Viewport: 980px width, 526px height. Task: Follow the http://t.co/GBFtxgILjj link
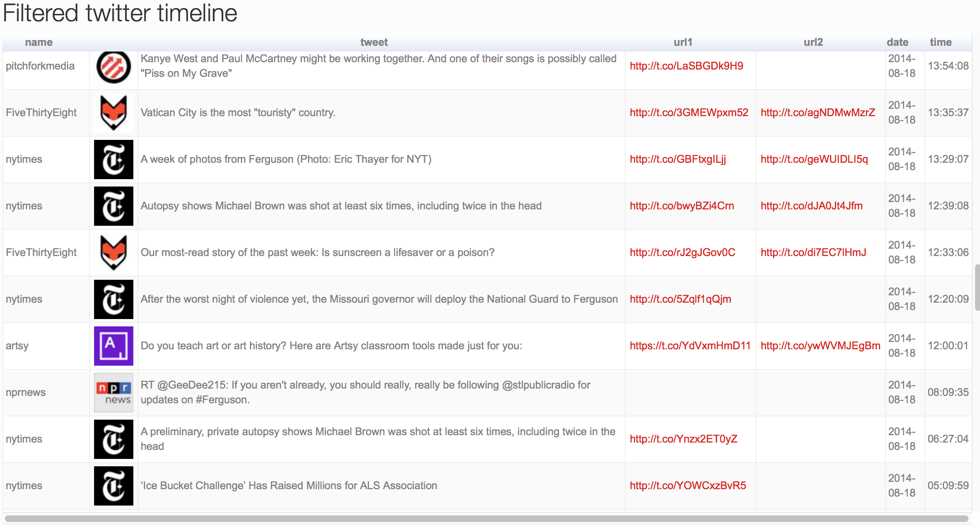[x=677, y=160]
